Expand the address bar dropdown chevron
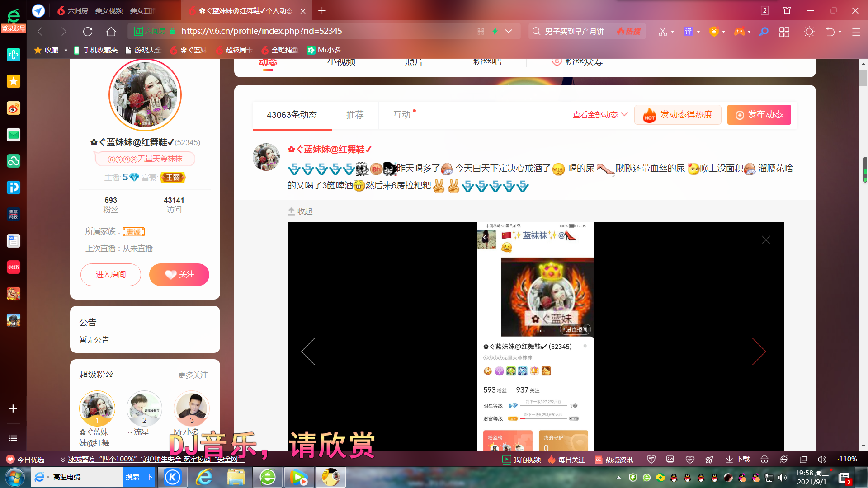This screenshot has height=488, width=868. click(509, 31)
